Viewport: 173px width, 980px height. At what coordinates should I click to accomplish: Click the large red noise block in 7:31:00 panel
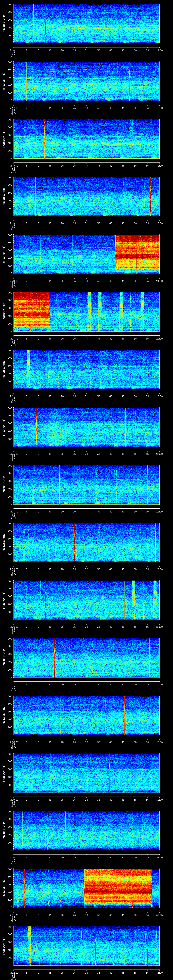click(118, 886)
